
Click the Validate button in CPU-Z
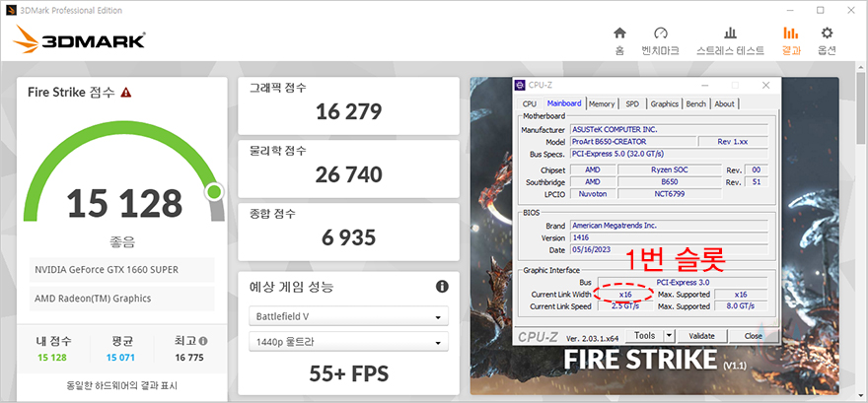(x=701, y=336)
